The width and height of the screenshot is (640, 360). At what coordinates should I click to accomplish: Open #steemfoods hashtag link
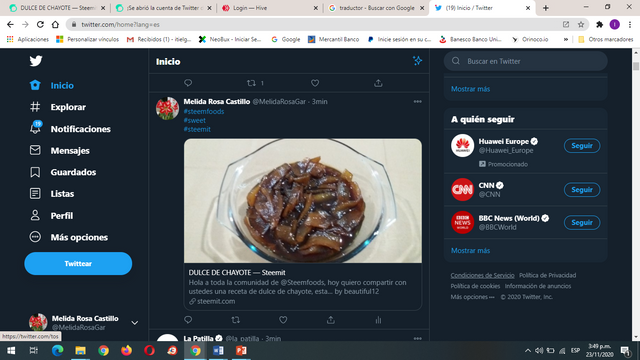click(204, 111)
